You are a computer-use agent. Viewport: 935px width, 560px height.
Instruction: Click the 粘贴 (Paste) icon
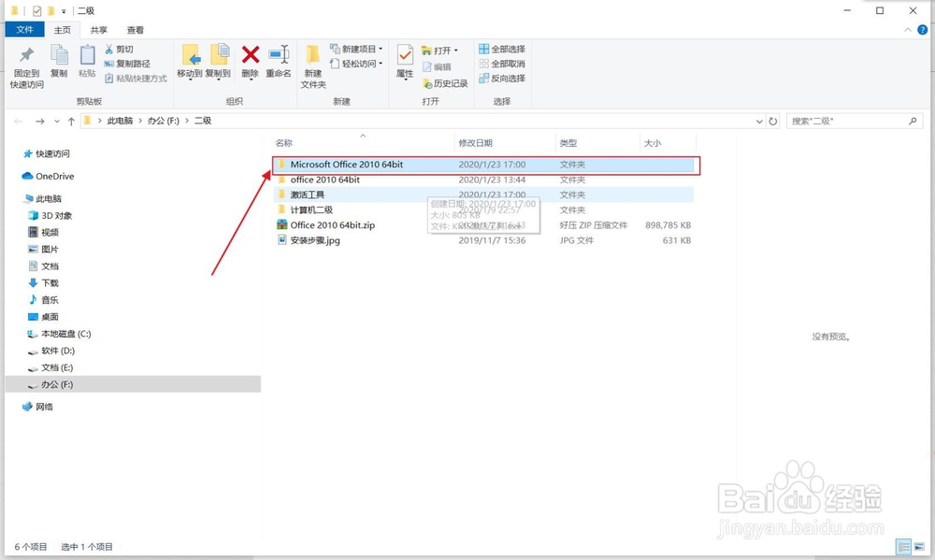coord(87,58)
